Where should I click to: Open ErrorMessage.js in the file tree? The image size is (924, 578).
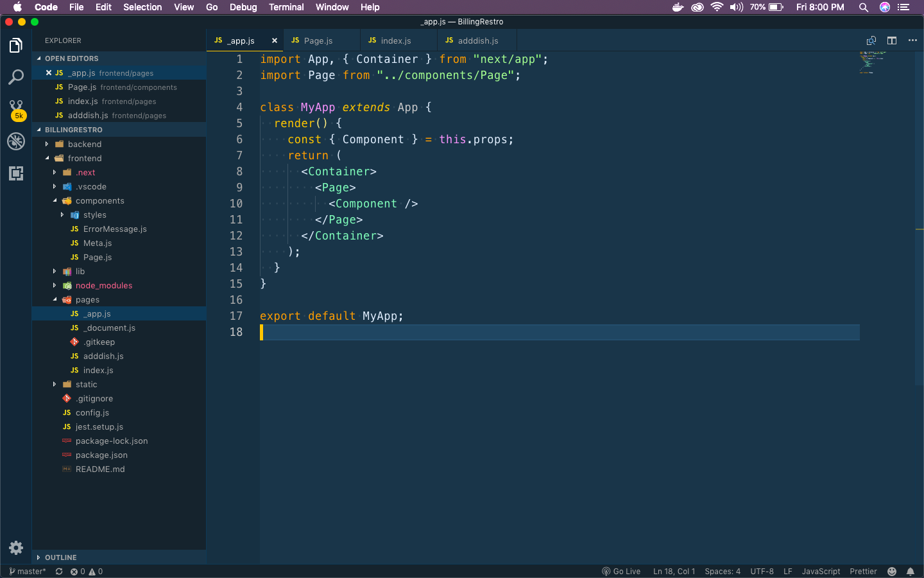click(119, 229)
